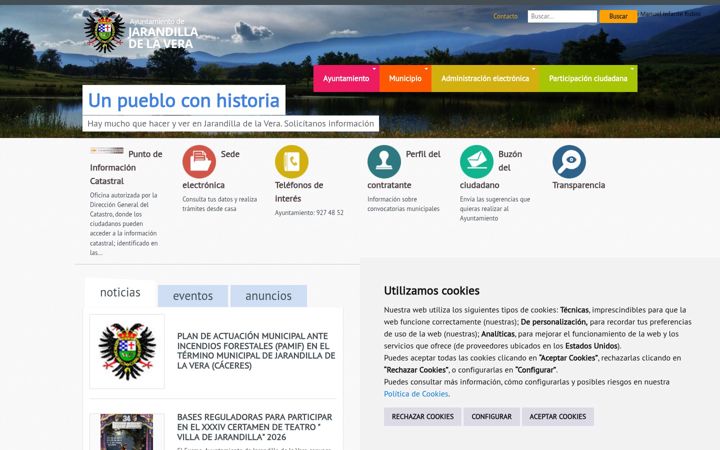
Task: Open the blue Transparencia magnifier icon
Action: pyautogui.click(x=569, y=162)
